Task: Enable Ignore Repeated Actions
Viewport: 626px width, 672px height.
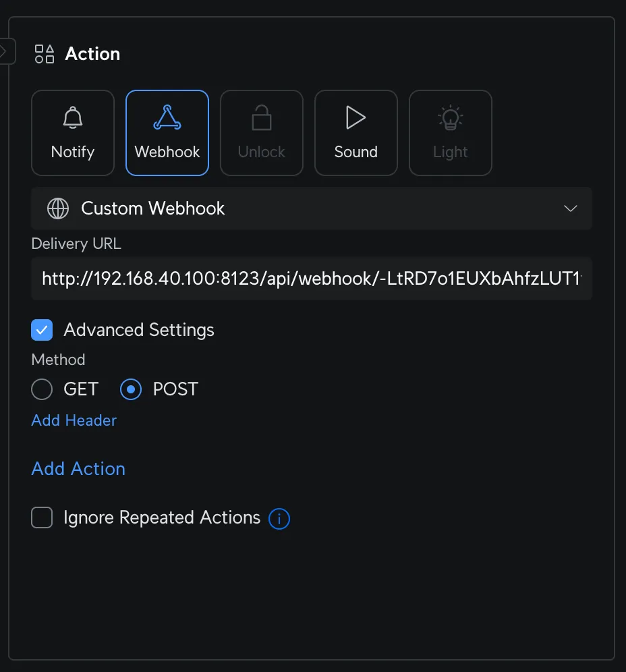Action: point(42,517)
